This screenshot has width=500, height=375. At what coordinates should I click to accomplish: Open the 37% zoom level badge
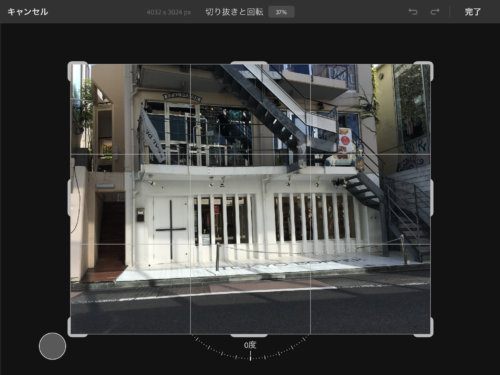pyautogui.click(x=281, y=12)
